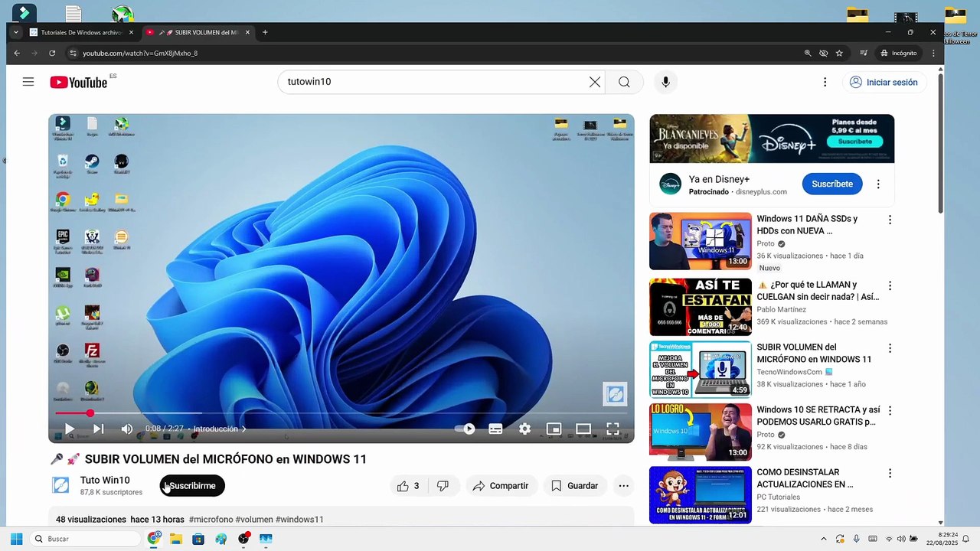Switch to miniplayer mode
This screenshot has width=980, height=551.
[x=554, y=429]
